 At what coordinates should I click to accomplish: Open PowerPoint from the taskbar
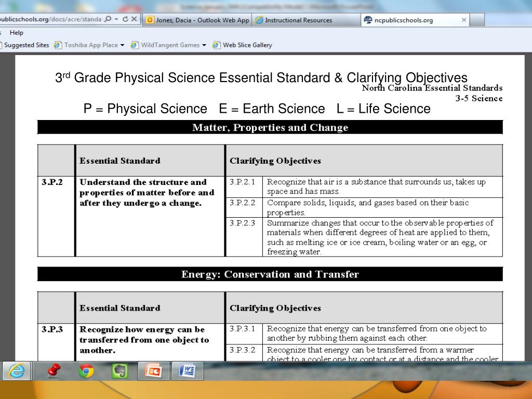coord(153,371)
